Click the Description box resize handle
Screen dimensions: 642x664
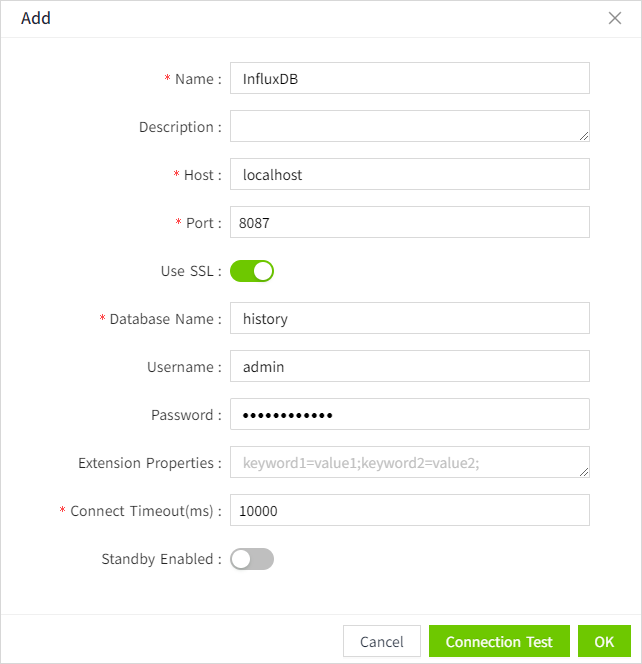pyautogui.click(x=584, y=136)
